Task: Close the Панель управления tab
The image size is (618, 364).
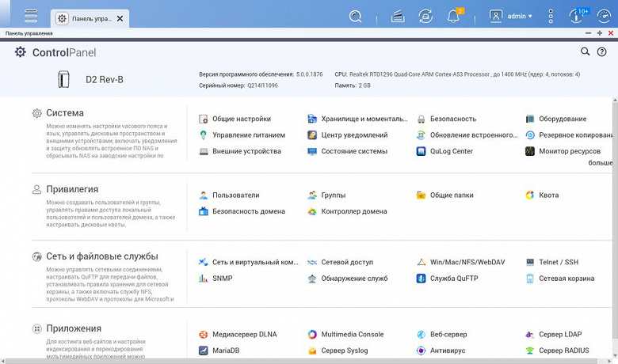Action: pyautogui.click(x=120, y=17)
